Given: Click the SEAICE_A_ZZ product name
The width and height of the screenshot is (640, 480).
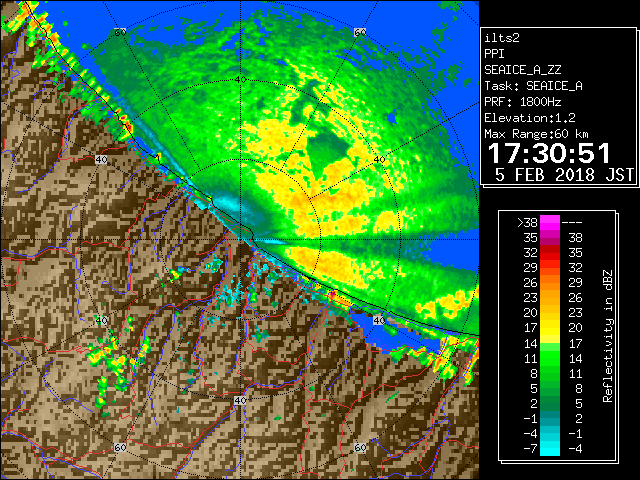Looking at the screenshot, I should click(x=522, y=70).
